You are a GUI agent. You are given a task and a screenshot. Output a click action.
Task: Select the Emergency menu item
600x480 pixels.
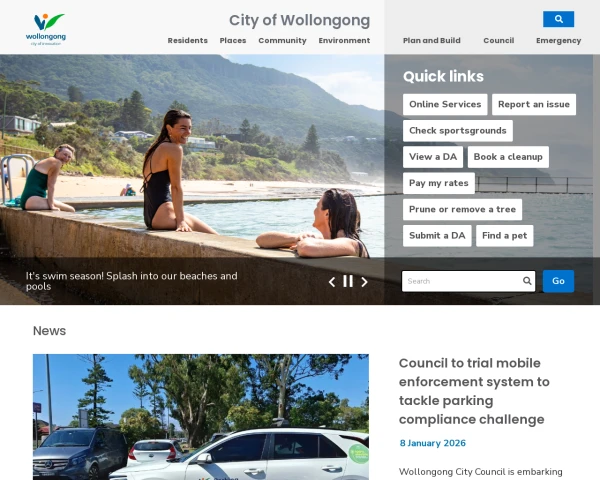pos(558,41)
